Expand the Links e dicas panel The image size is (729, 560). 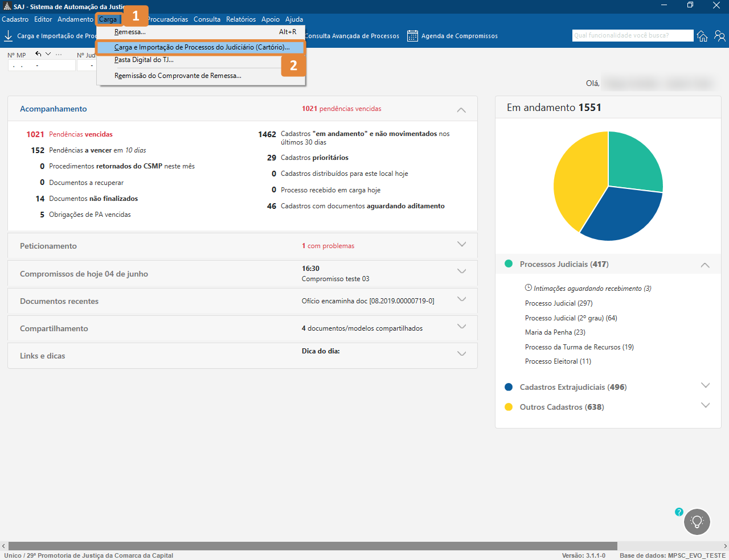(461, 353)
